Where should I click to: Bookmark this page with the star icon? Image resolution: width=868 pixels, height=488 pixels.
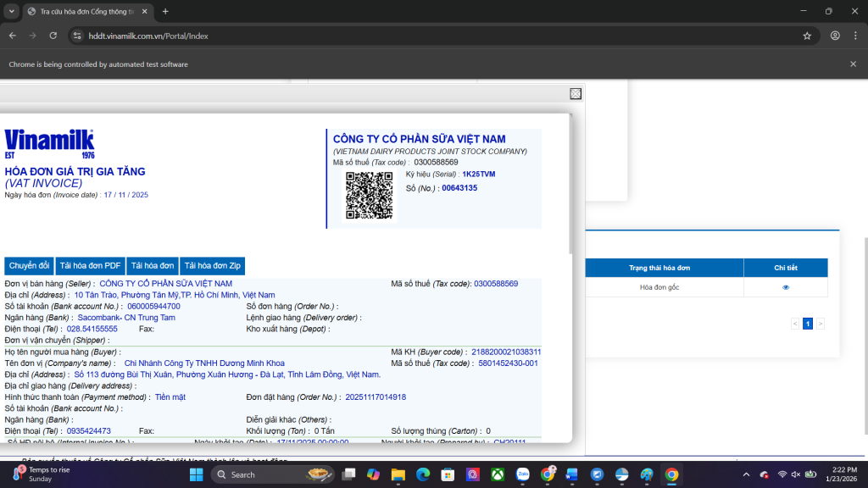coord(807,36)
